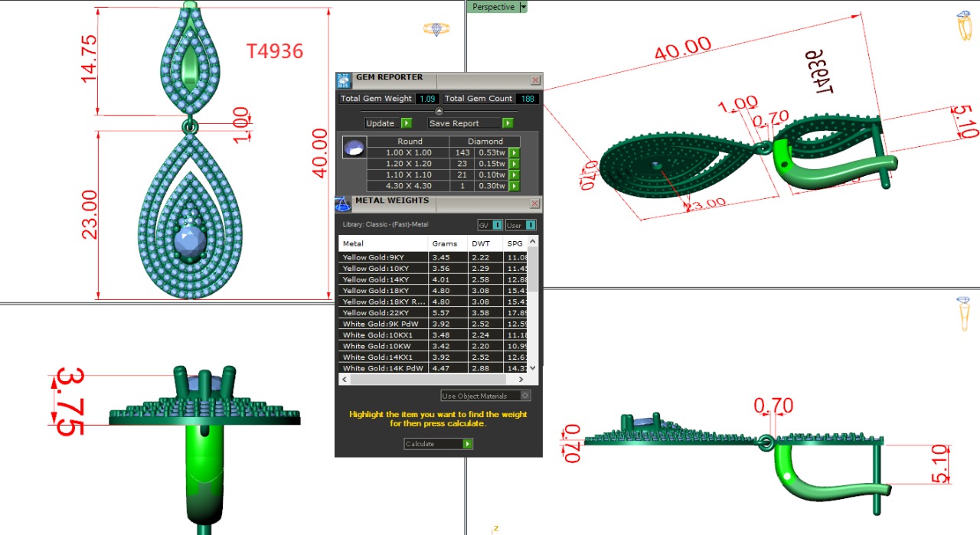Click green arrow for 1.20 X 1.20 row
This screenshot has height=535, width=980.
tap(514, 164)
